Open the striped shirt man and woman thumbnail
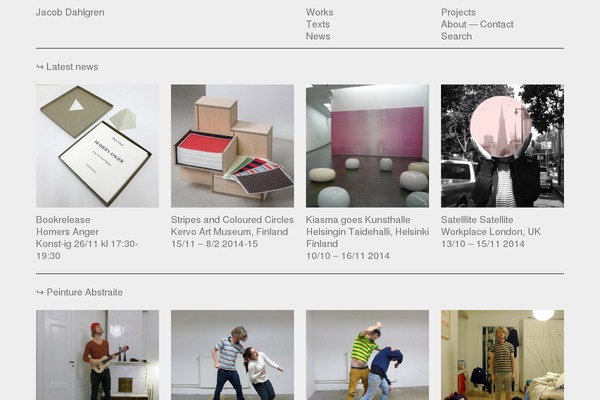The width and height of the screenshot is (600, 400). (232, 355)
